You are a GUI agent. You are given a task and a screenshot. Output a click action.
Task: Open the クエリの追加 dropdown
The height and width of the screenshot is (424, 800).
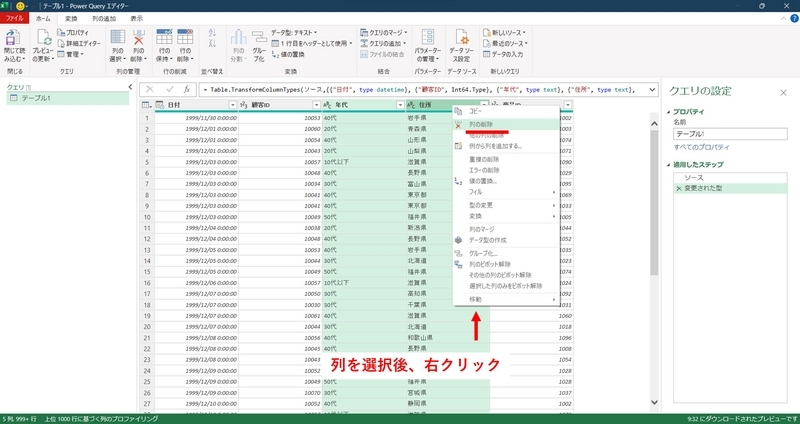click(x=383, y=43)
